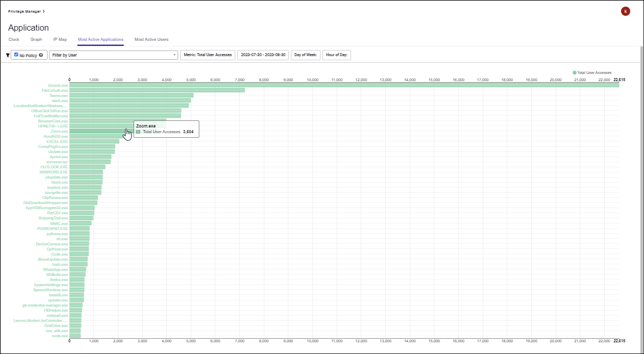644x354 pixels.
Task: Open the 2023-07-30 - 2023-08-30 date range picker
Action: pos(263,55)
